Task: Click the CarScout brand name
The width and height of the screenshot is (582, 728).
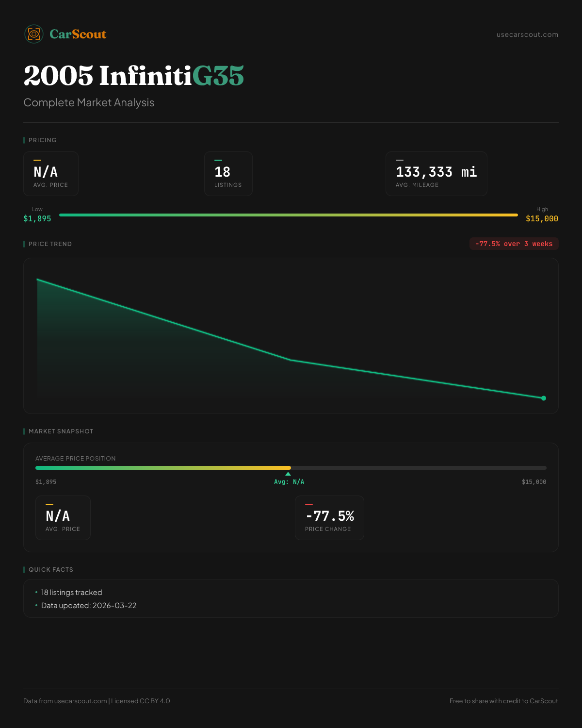Action: pos(78,34)
